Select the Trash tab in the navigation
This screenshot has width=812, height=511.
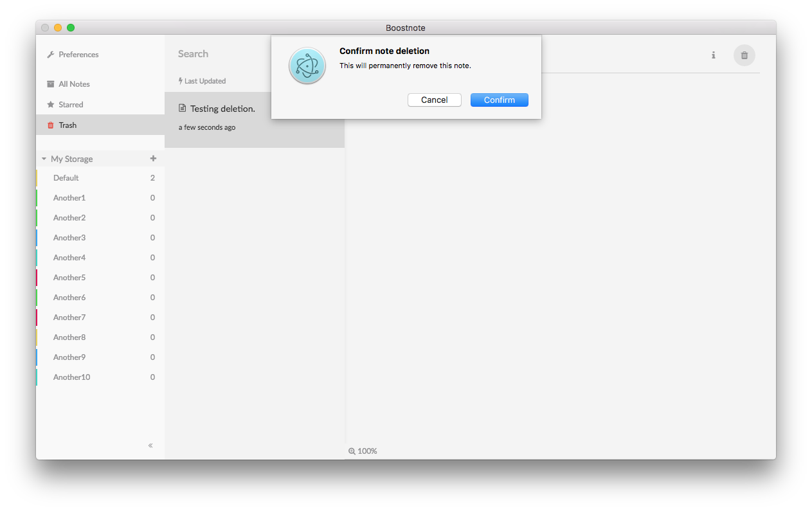(x=67, y=125)
